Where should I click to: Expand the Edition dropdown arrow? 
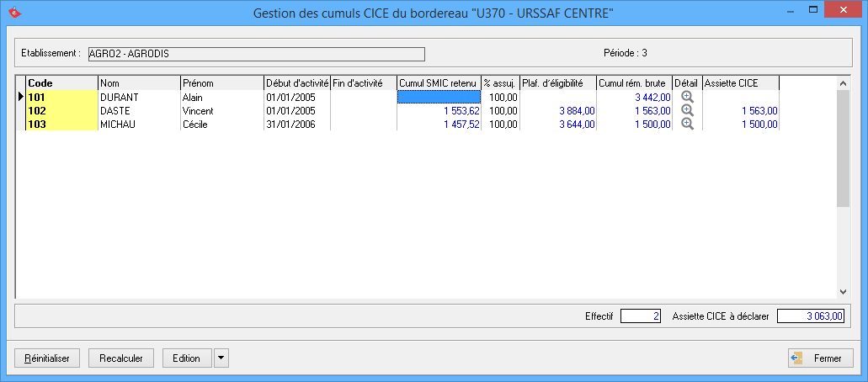[x=221, y=358]
